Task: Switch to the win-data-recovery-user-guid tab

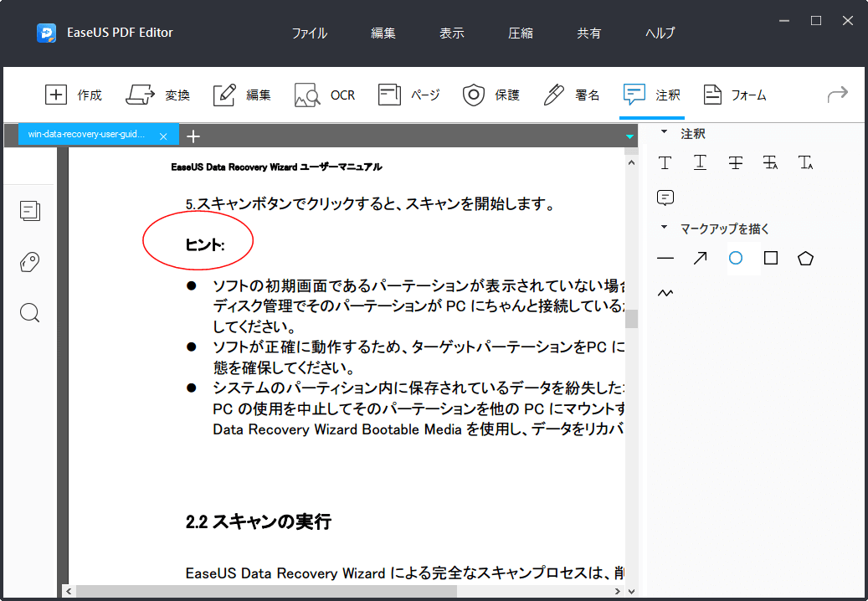Action: [88, 135]
